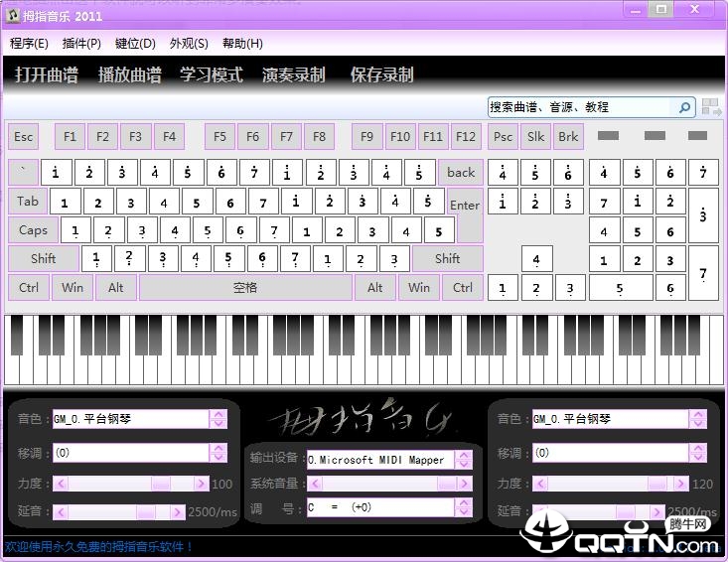Viewport: 728px width, 562px height.
Task: Click the F5 virtual key
Action: (x=219, y=137)
